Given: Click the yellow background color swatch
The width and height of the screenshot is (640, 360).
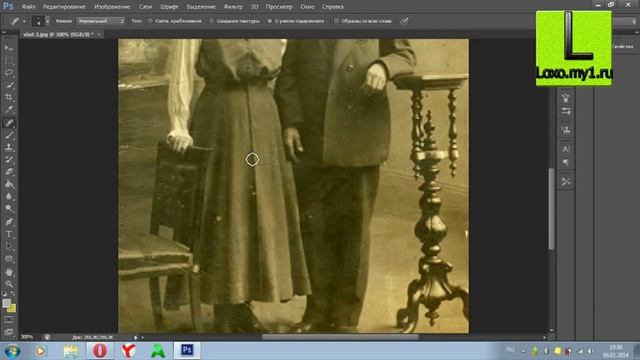Looking at the screenshot, I should (x=12, y=309).
